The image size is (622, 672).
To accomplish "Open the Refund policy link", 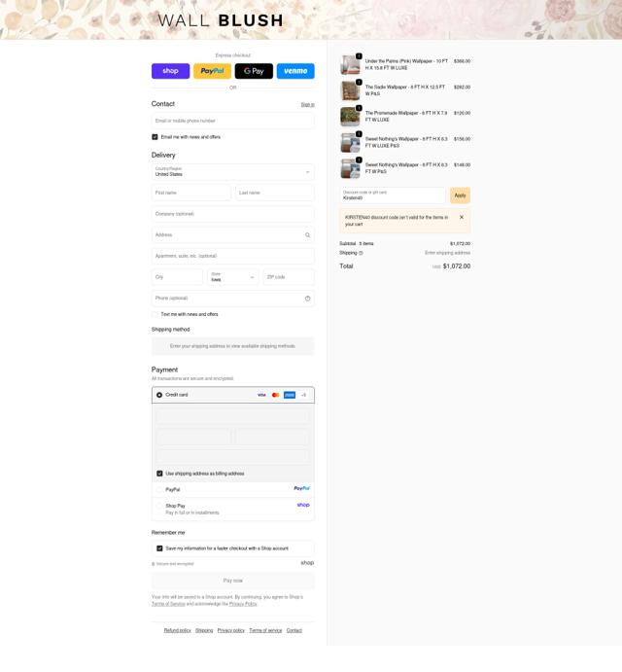I will click(177, 630).
